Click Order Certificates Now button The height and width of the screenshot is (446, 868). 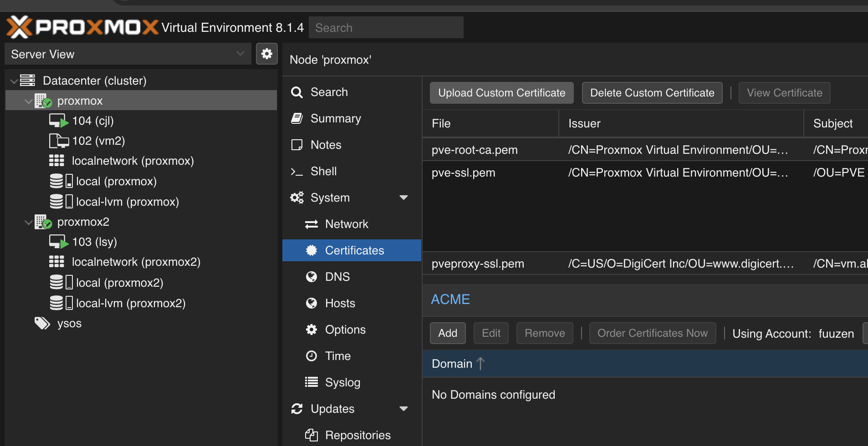point(652,333)
